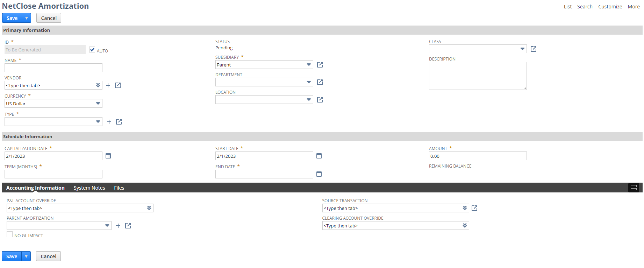This screenshot has height=268, width=644.
Task: Open the Files tab
Action: [119, 188]
